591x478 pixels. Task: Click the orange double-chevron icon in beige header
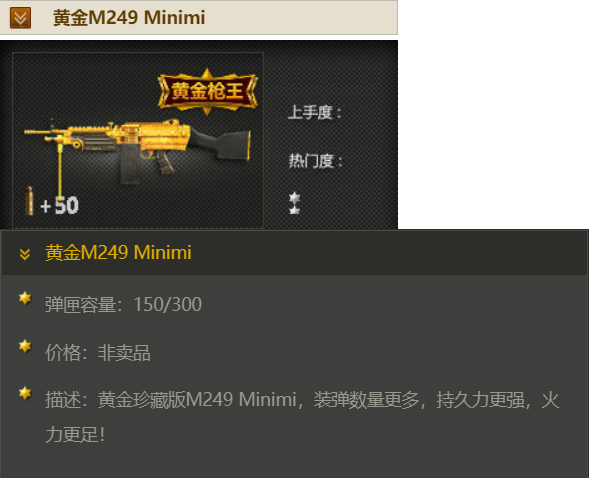tap(20, 18)
